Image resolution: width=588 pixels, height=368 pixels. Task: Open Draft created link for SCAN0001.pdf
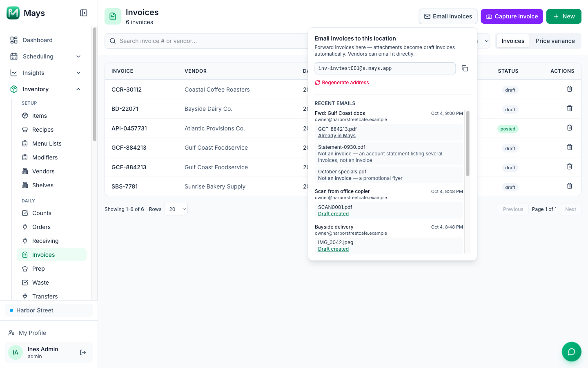[x=333, y=214]
